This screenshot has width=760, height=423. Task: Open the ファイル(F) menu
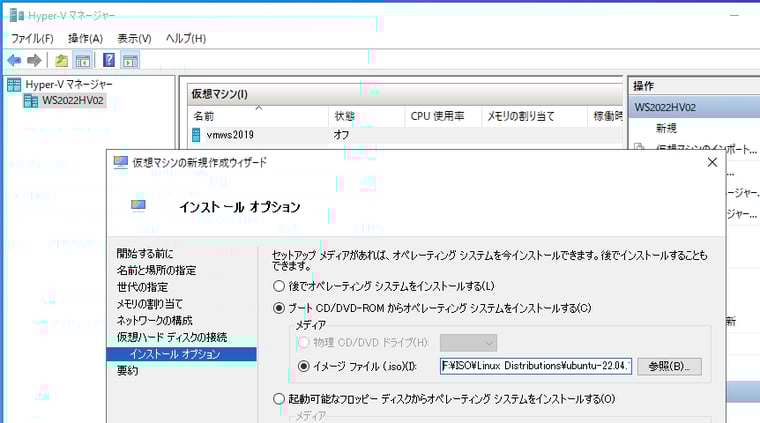[x=32, y=38]
